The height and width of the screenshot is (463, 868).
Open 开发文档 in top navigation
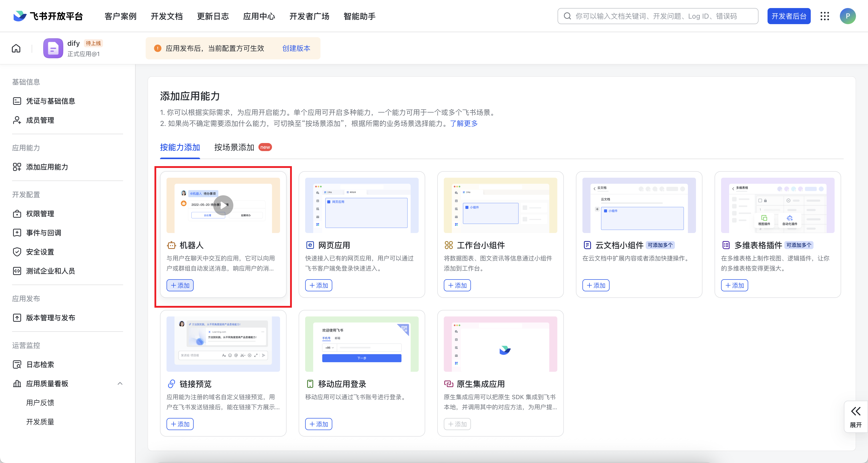pos(167,16)
